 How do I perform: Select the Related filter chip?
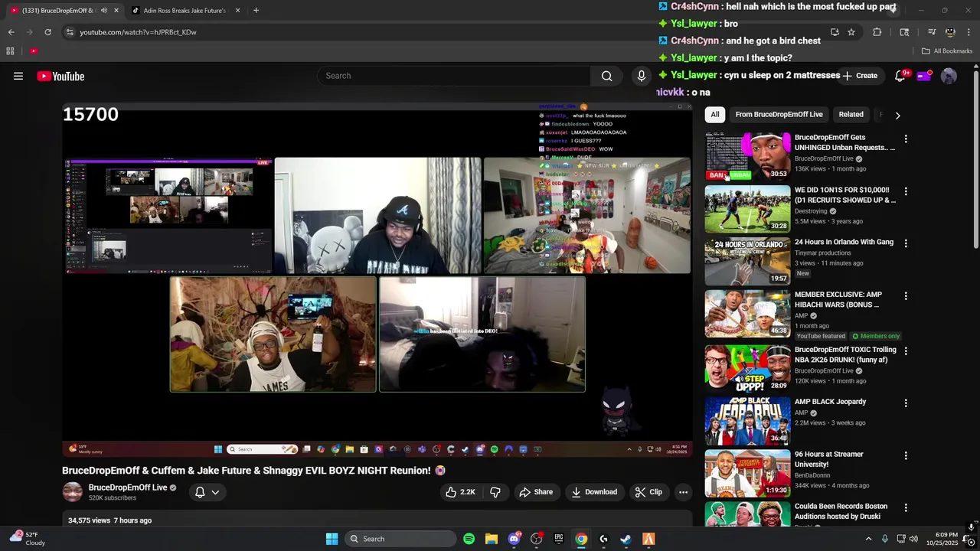pos(851,115)
